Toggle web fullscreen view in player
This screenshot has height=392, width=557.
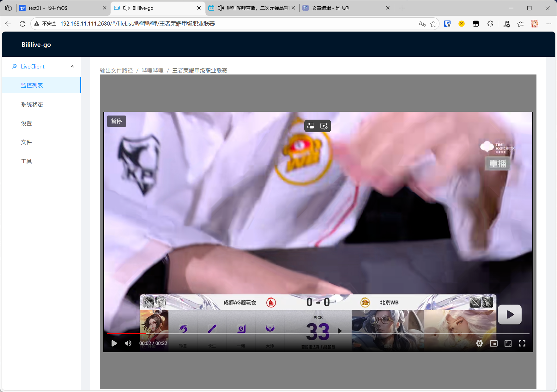[508, 343]
